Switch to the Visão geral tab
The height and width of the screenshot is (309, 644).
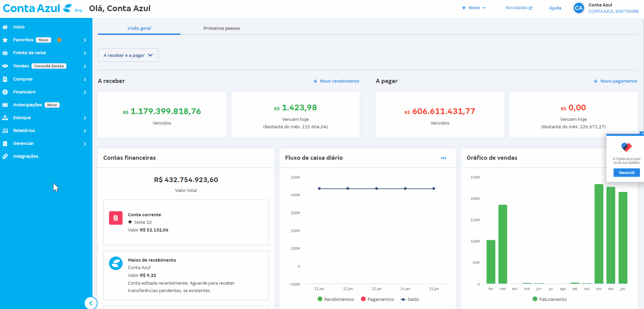pos(139,28)
